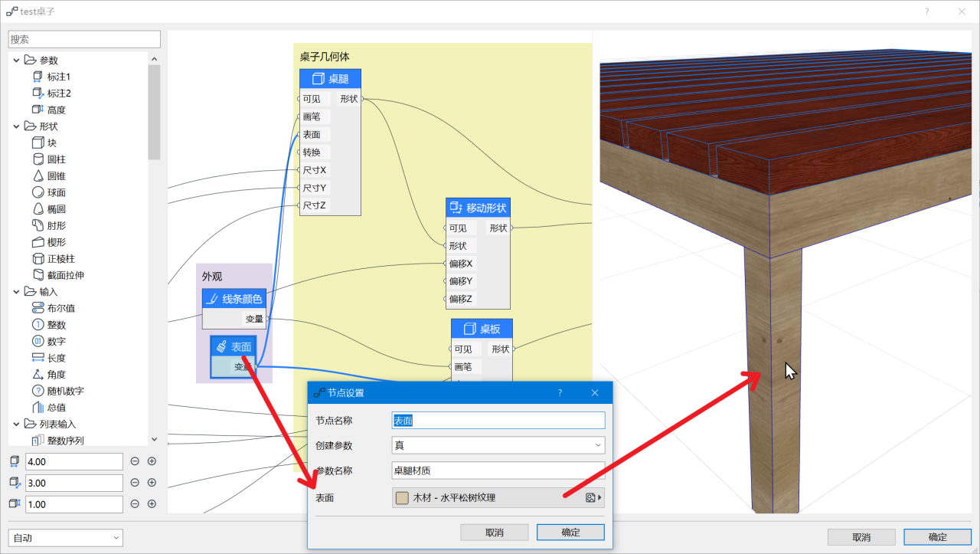Click 确定 in the 节点设置 dialog
Viewport: 980px width, 554px height.
(570, 532)
